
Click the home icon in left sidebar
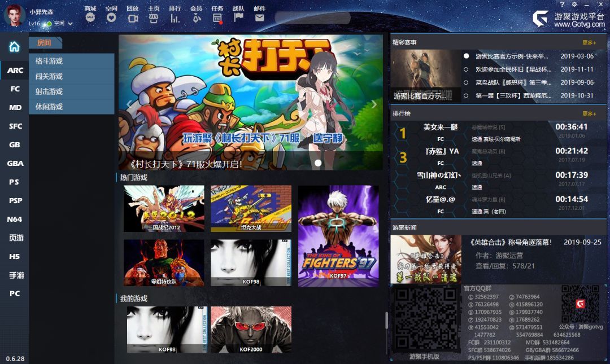(x=14, y=47)
